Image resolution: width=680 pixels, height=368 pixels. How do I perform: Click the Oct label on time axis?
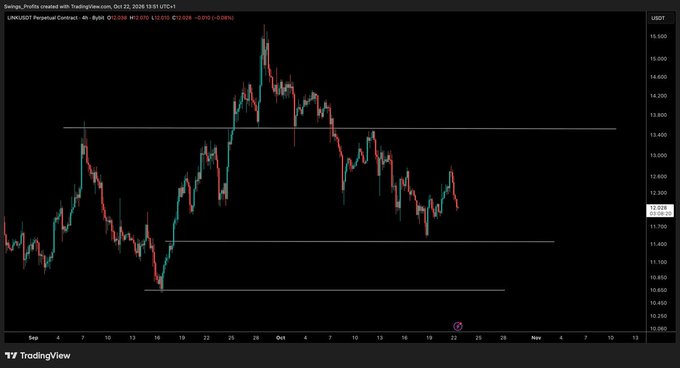coord(281,338)
